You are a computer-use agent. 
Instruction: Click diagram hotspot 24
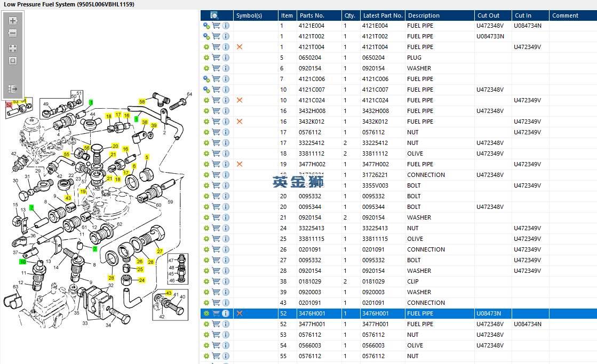click(x=141, y=280)
